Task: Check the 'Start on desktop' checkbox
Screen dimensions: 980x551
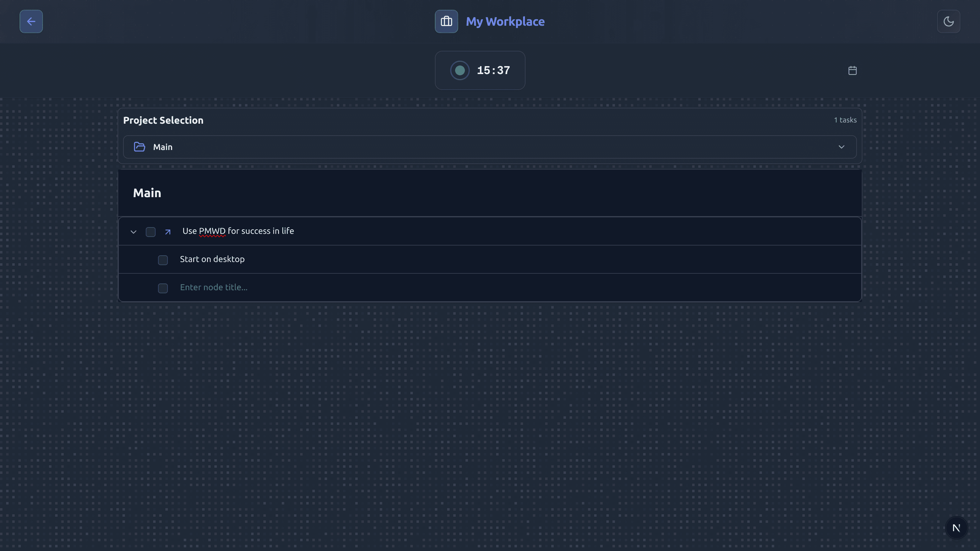Action: click(x=163, y=260)
